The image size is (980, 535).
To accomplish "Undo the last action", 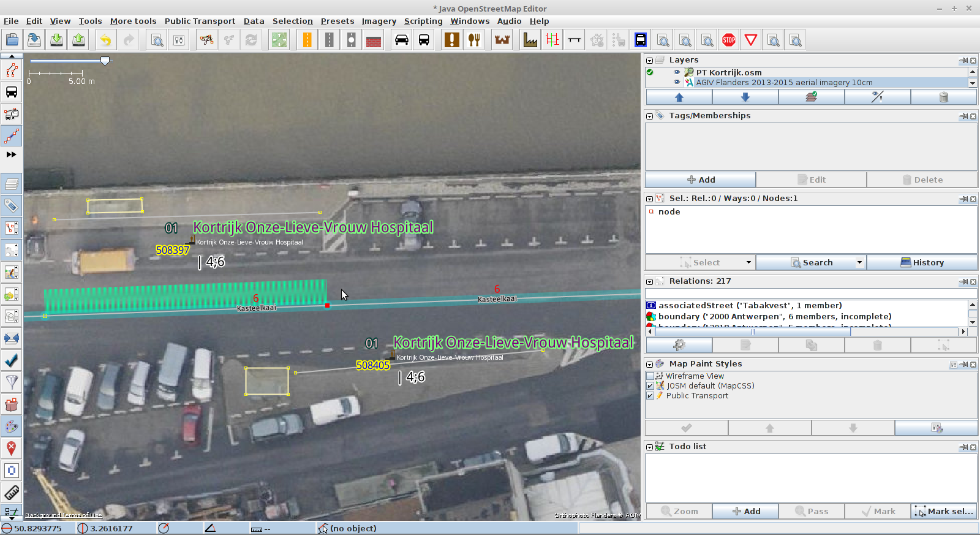I will [x=106, y=40].
